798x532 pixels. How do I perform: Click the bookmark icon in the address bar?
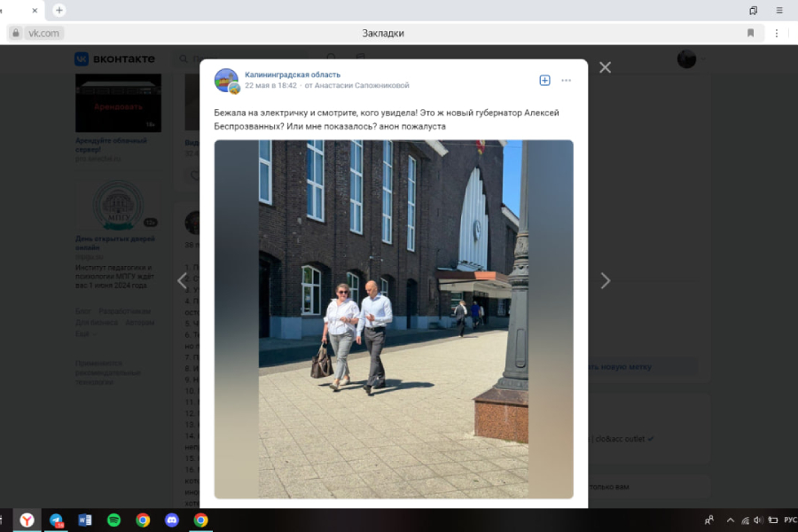(750, 33)
